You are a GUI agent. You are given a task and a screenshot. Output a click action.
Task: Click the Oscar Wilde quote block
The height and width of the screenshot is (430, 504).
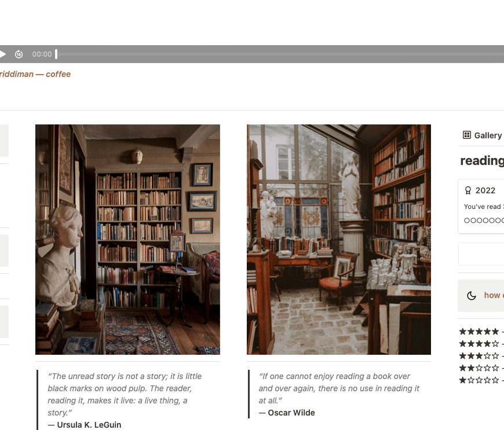click(339, 394)
